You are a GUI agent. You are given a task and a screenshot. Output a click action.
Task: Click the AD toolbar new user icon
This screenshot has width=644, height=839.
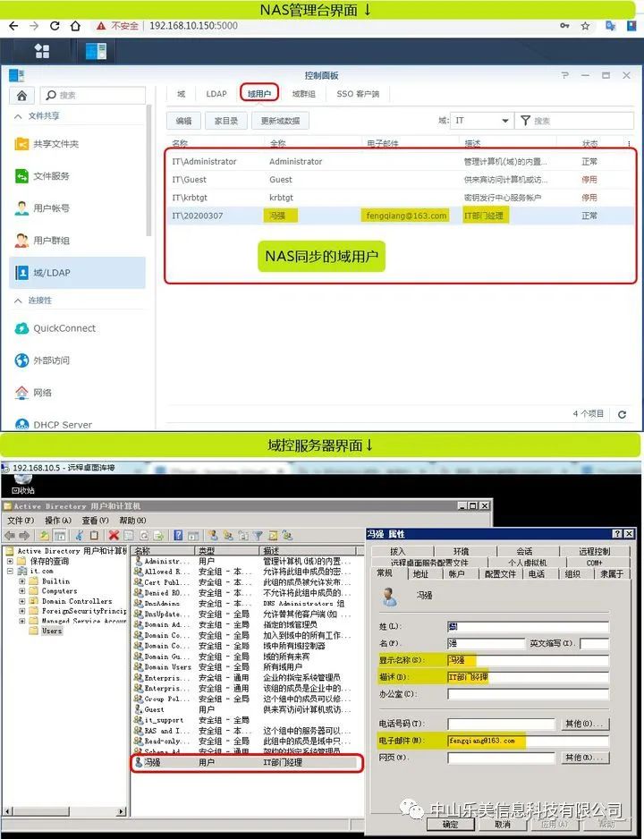(x=213, y=535)
